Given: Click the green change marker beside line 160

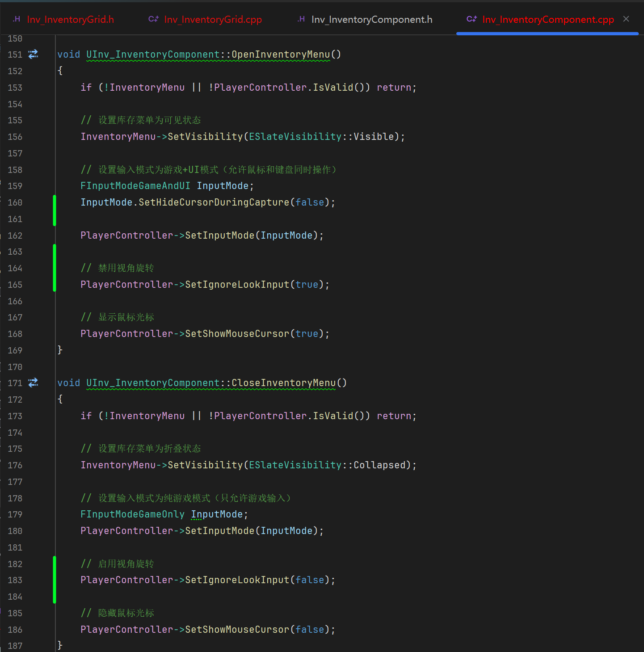Looking at the screenshot, I should point(55,210).
